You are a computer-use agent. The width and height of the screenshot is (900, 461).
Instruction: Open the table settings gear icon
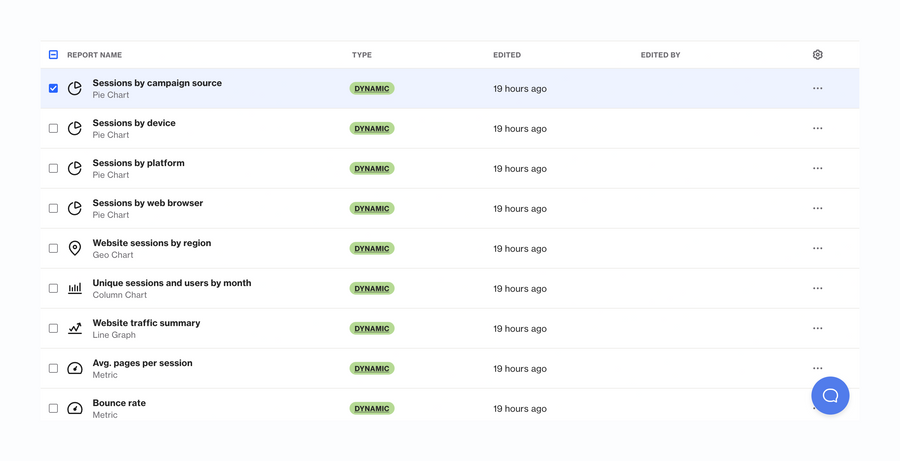817,55
